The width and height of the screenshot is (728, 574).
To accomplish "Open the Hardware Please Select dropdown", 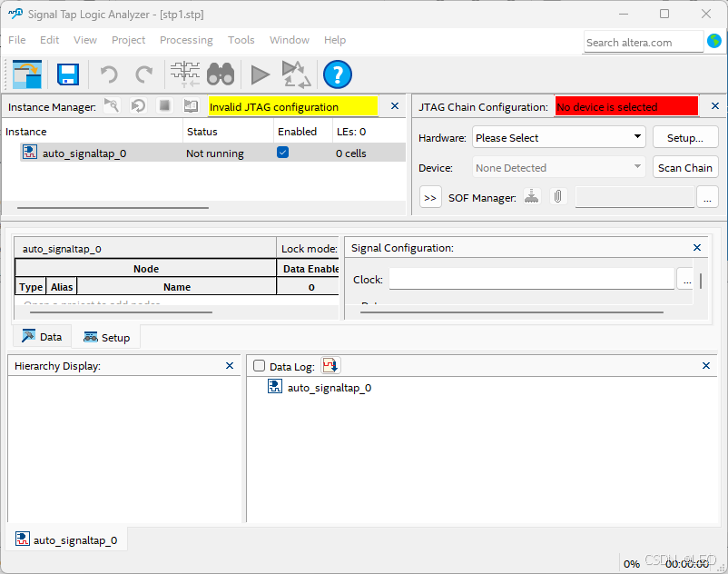I will coord(558,137).
